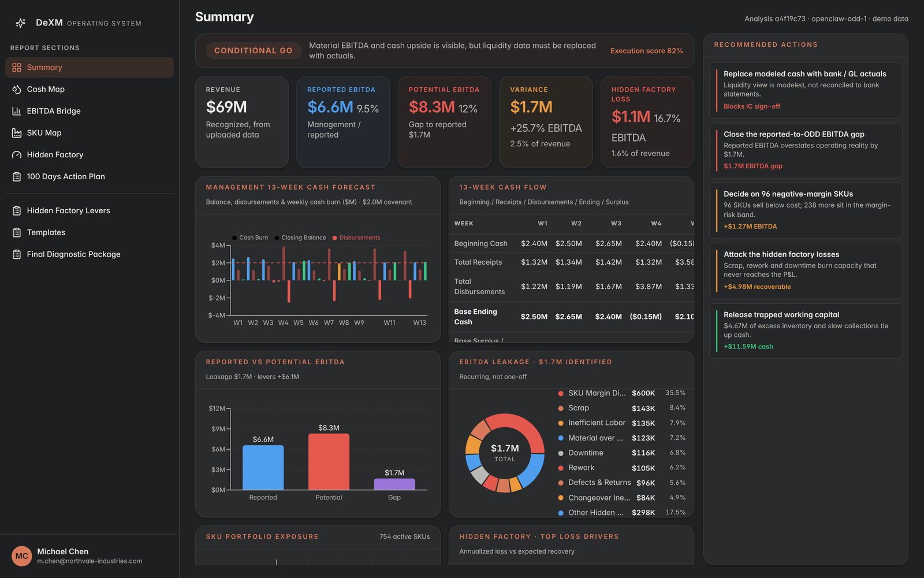Image resolution: width=924 pixels, height=578 pixels.
Task: Click the Hidden Factory gauge icon
Action: click(16, 155)
